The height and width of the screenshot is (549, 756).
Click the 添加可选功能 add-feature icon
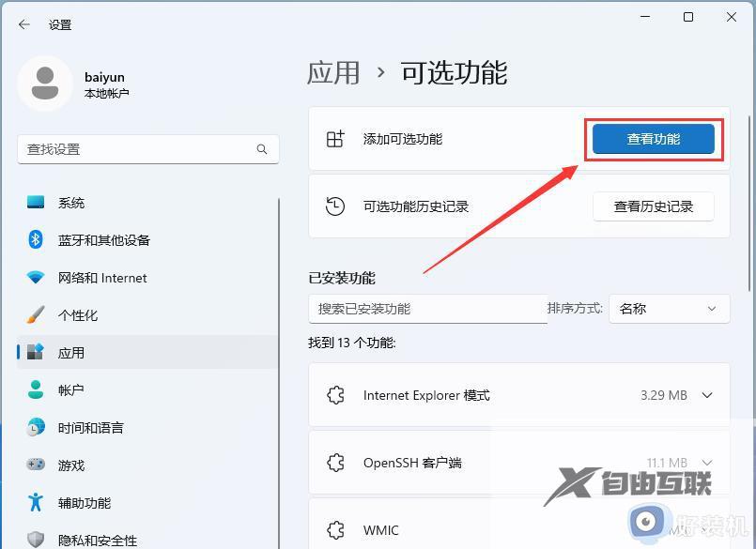click(334, 138)
